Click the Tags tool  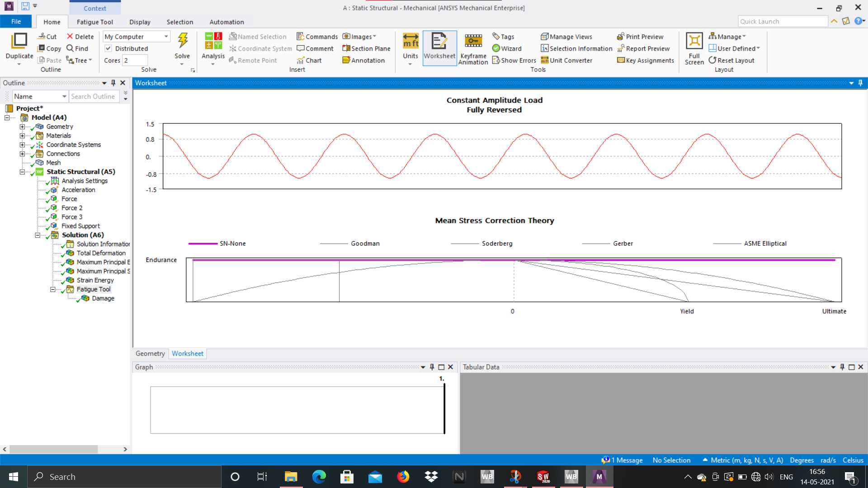click(x=503, y=37)
